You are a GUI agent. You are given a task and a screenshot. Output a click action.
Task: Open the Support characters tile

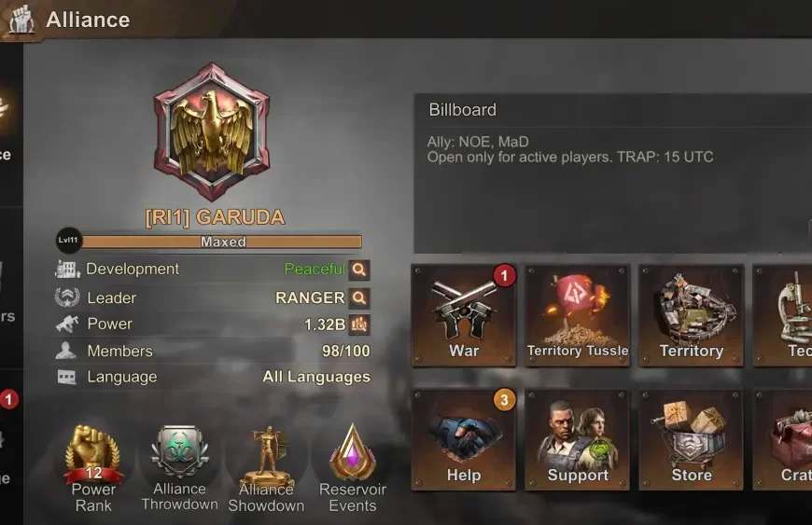(578, 439)
